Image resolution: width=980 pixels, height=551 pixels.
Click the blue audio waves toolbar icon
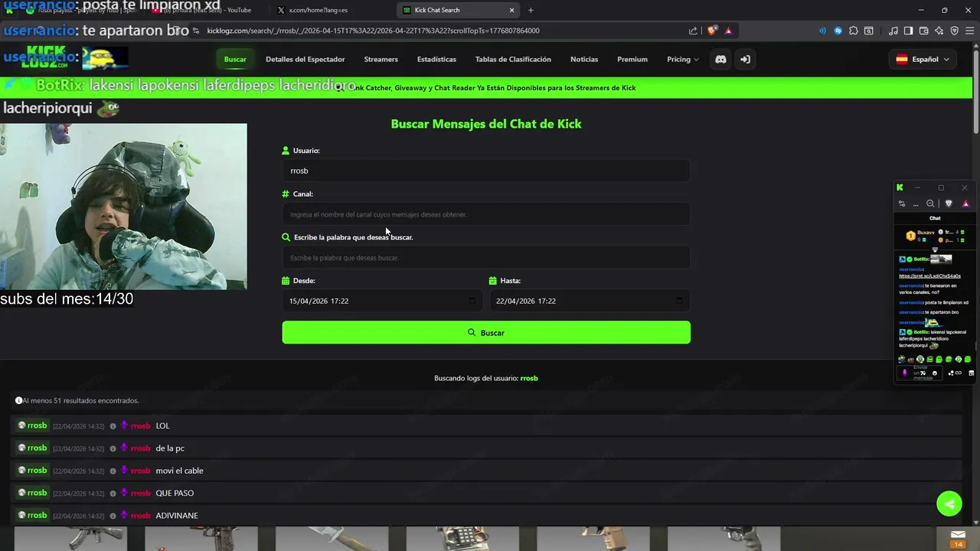click(823, 31)
